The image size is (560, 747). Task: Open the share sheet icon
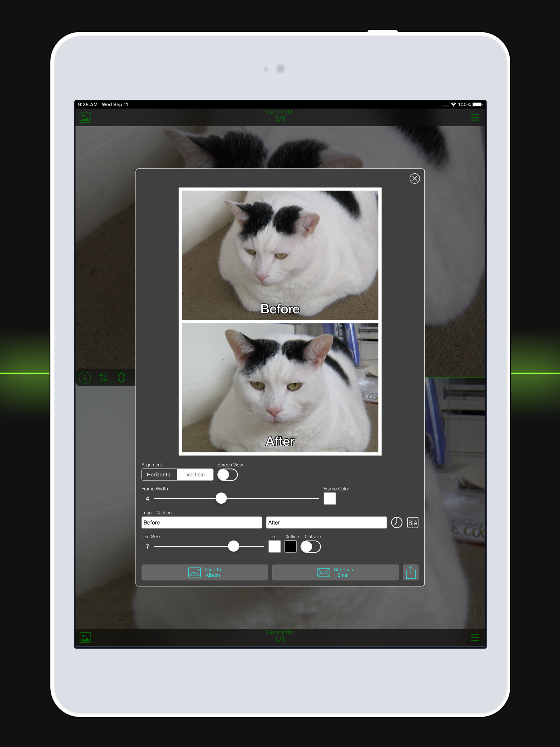point(410,572)
